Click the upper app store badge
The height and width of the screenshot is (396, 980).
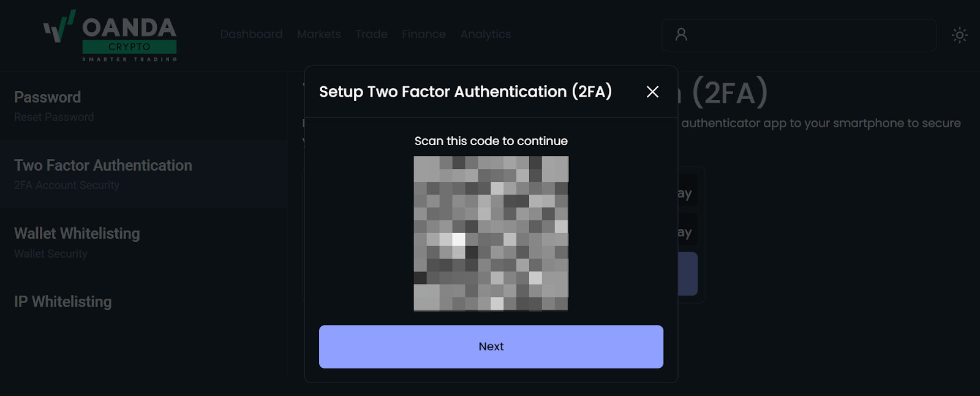[686, 190]
